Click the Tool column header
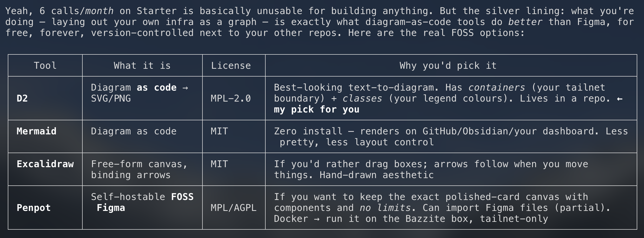The height and width of the screenshot is (238, 644). click(x=45, y=66)
